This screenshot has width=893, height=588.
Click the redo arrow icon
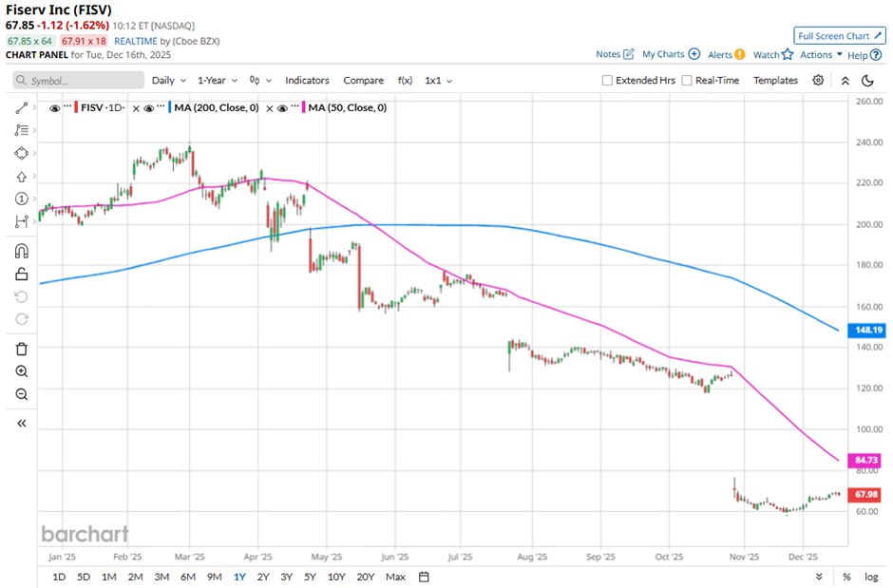point(21,319)
